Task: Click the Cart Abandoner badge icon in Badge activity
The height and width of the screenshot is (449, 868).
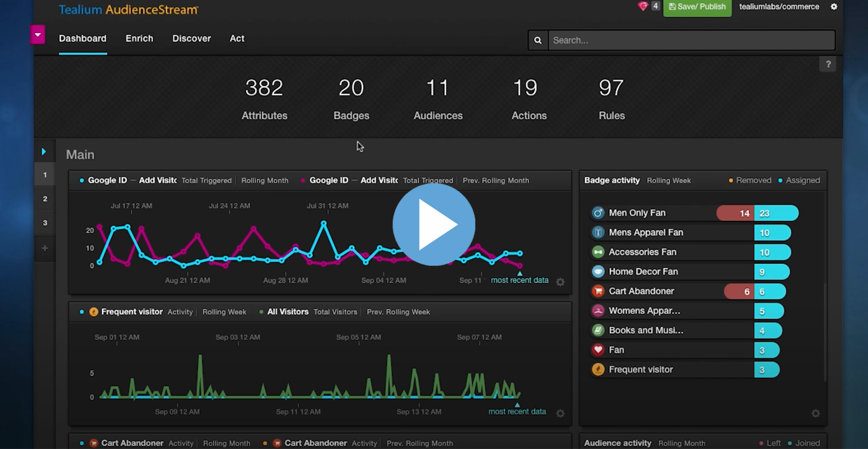Action: coord(598,291)
